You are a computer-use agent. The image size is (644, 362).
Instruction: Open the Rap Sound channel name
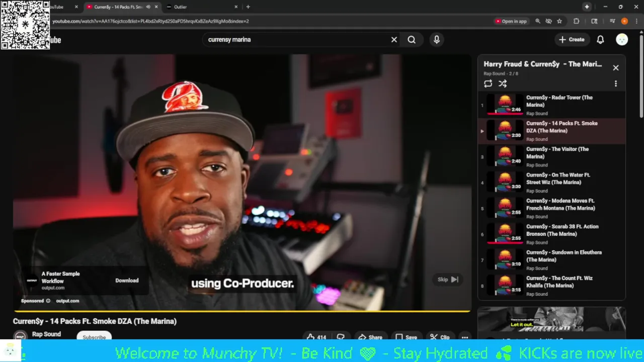tap(46, 334)
